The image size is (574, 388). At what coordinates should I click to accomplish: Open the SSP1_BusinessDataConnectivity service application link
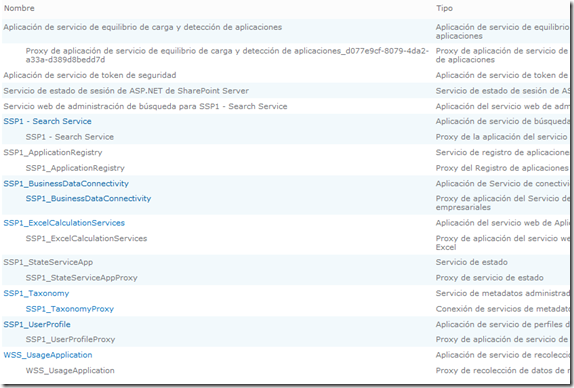66,183
